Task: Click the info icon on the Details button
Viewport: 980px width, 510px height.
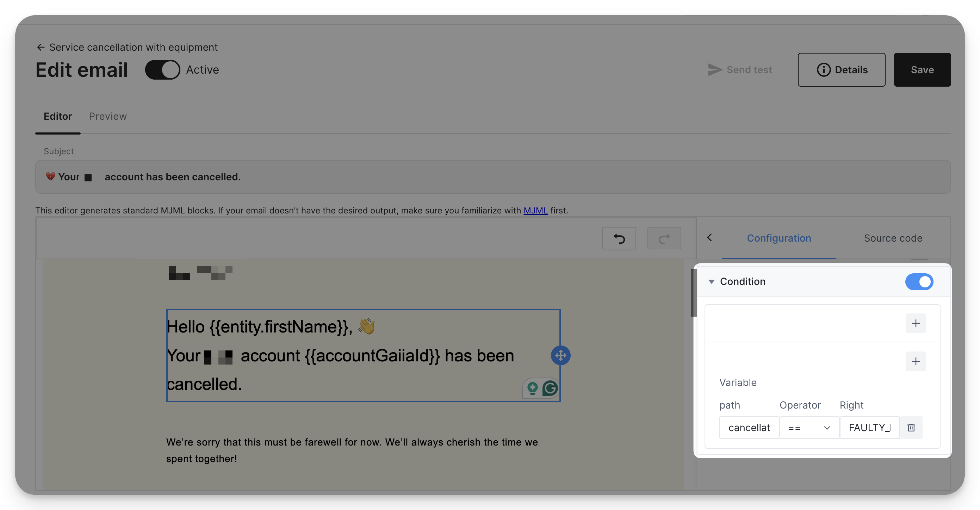Action: pos(823,70)
